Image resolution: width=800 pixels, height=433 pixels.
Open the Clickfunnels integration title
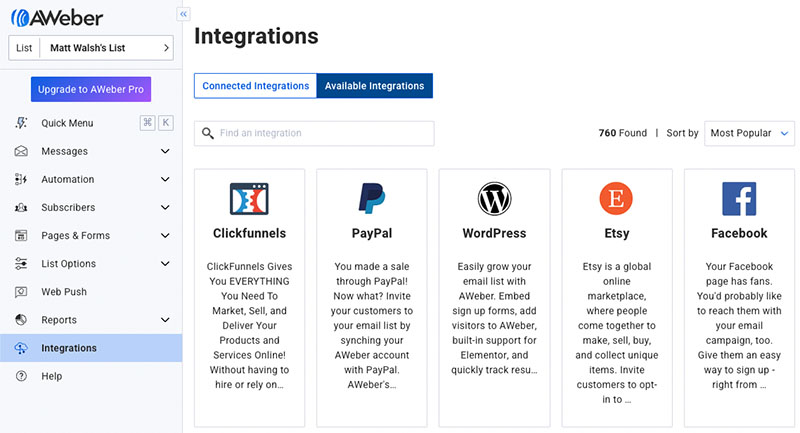click(249, 233)
